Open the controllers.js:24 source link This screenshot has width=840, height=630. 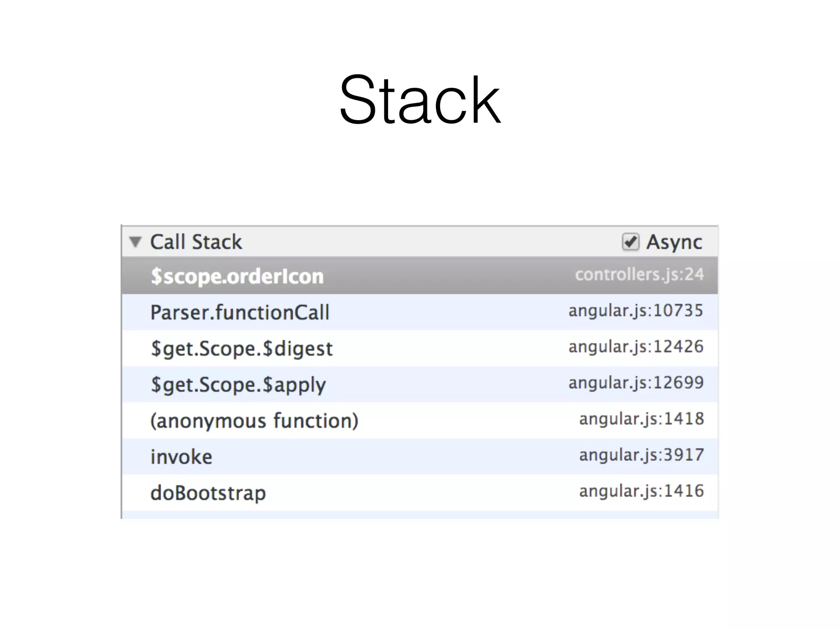(x=639, y=274)
